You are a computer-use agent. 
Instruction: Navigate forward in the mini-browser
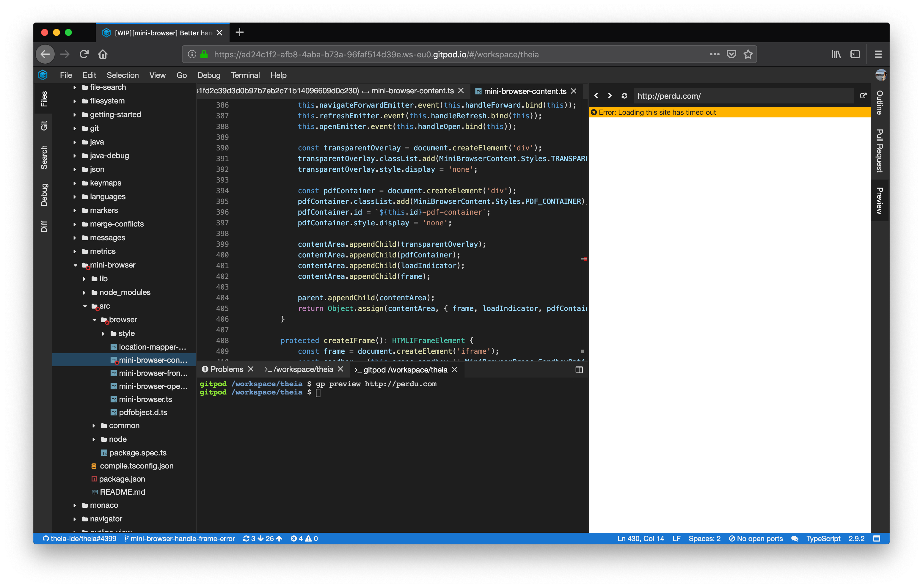coord(610,96)
